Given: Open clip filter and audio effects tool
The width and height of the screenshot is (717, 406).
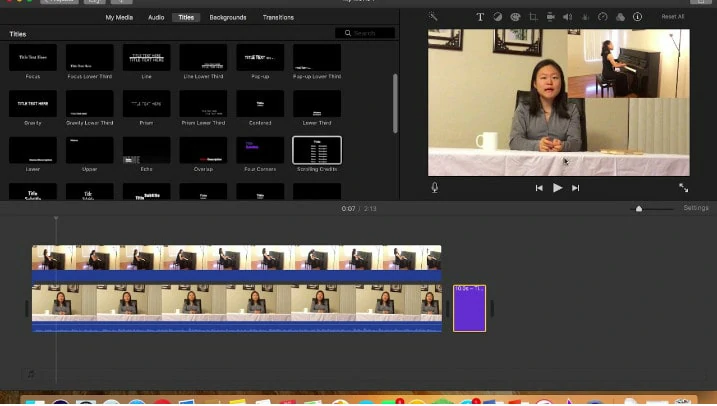Looking at the screenshot, I should coord(620,17).
